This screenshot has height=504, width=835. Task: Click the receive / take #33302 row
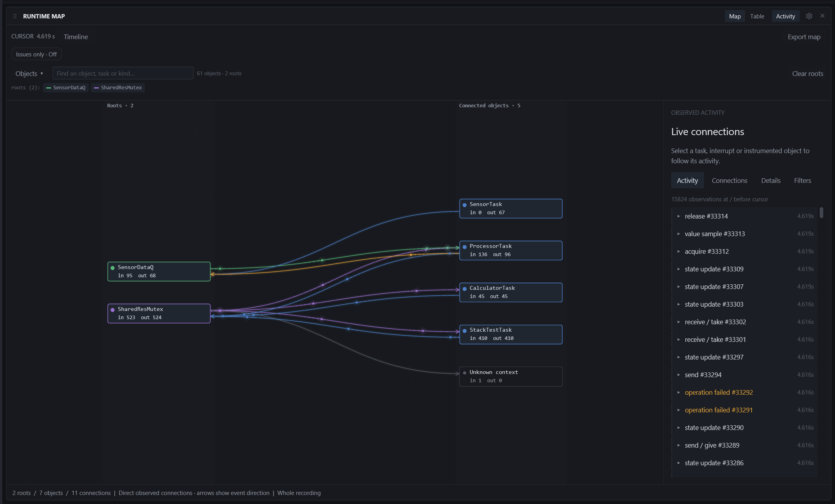click(x=744, y=322)
